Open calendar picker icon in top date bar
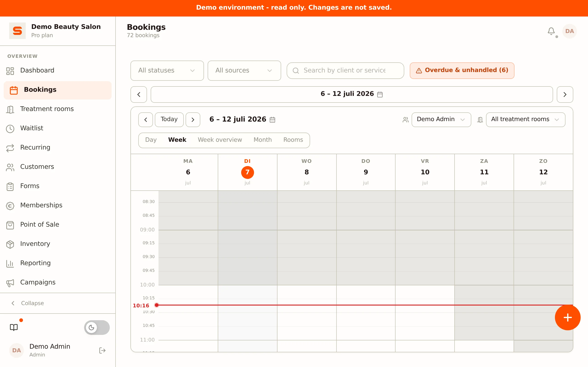588x367 pixels. click(380, 94)
